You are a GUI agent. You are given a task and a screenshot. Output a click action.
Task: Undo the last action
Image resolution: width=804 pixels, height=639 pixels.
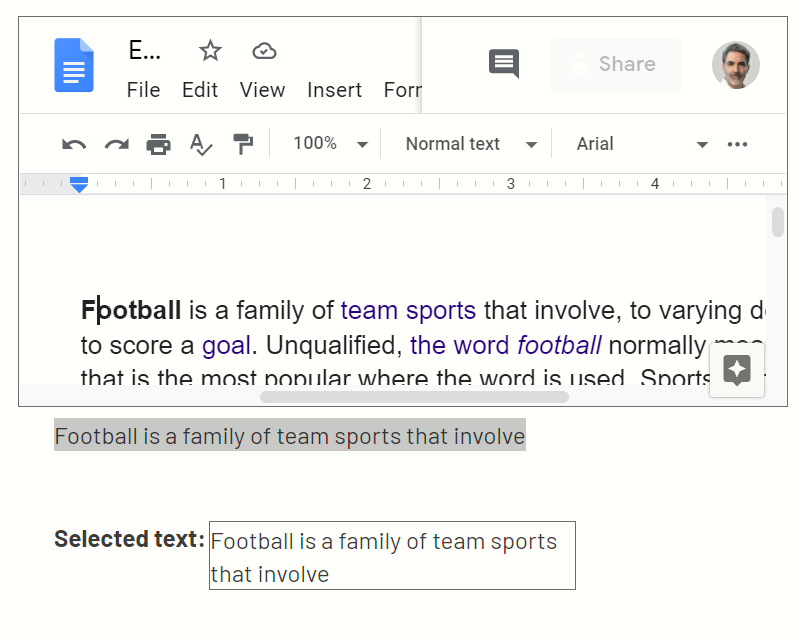74,144
